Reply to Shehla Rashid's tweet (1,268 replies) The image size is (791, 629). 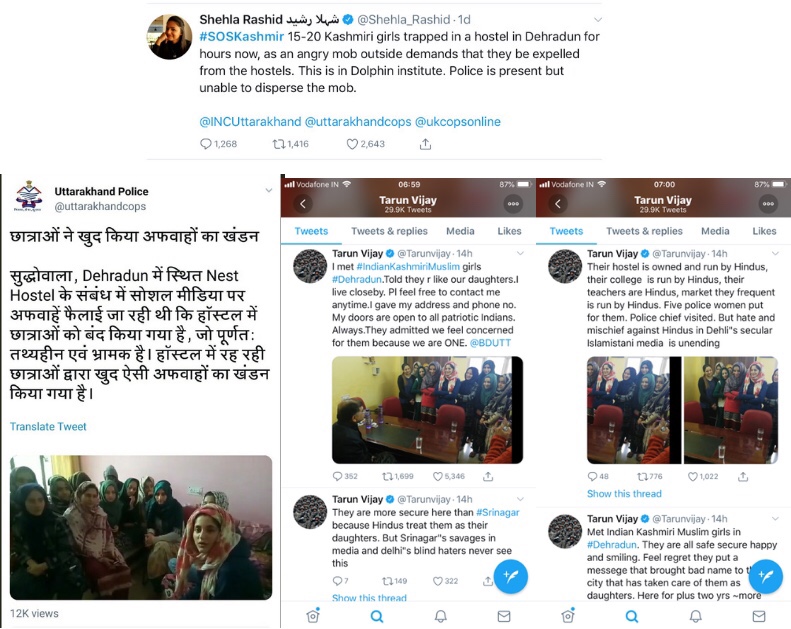[206, 144]
